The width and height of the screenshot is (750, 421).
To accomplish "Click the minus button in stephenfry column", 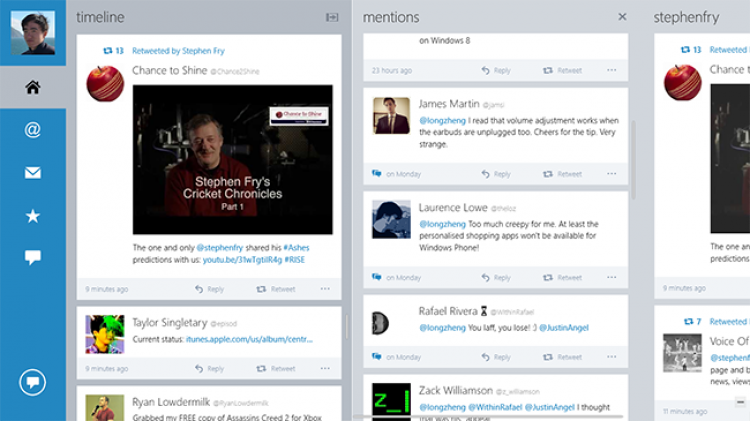I will 740,402.
